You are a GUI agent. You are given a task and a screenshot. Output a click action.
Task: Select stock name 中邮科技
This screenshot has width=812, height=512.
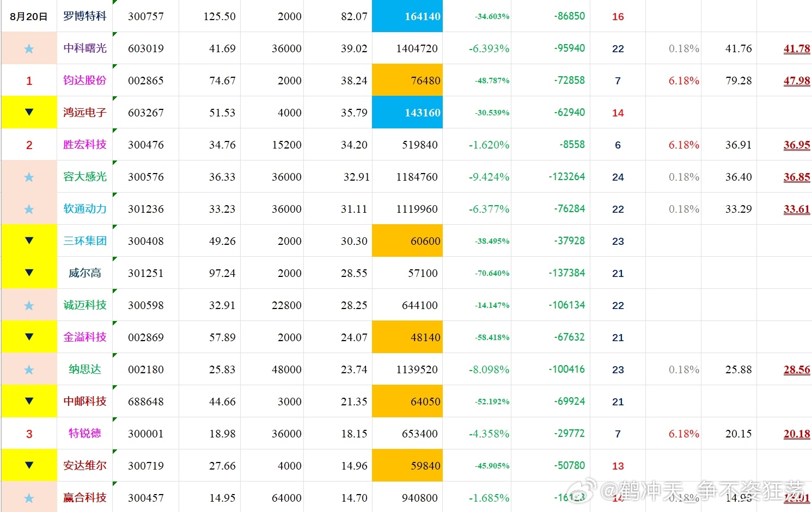point(85,402)
